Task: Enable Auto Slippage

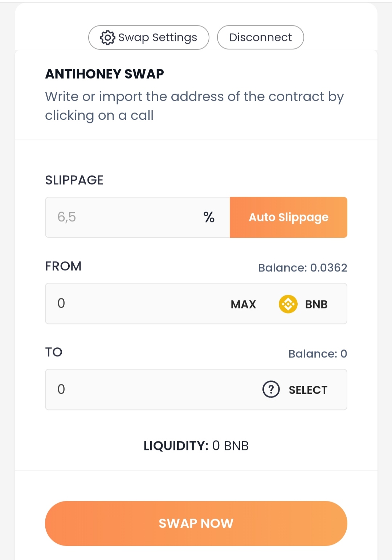Action: (289, 217)
